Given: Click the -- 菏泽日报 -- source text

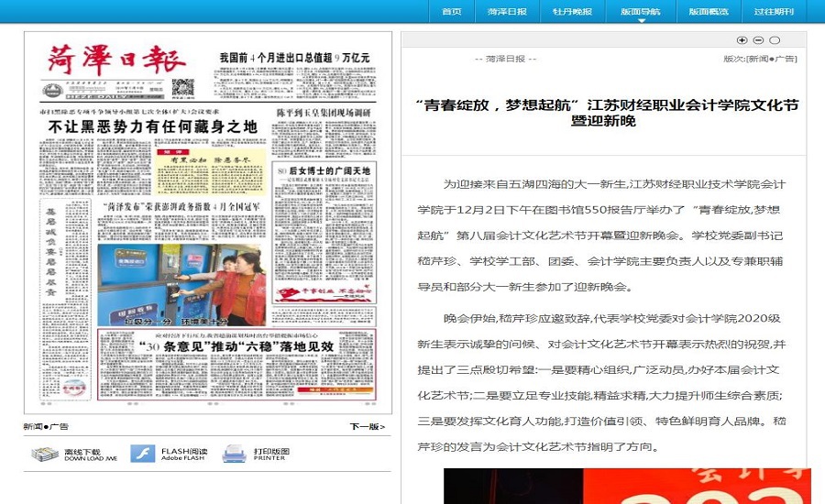Looking at the screenshot, I should [505, 59].
